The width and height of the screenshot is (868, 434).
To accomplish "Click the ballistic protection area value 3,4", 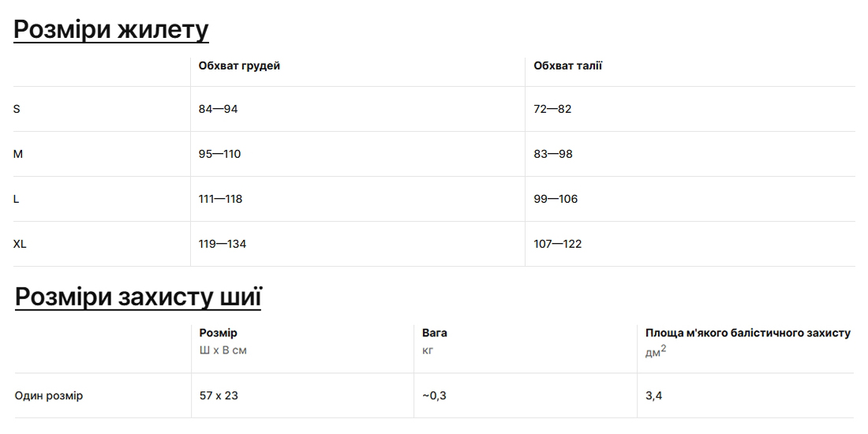I will tap(653, 395).
